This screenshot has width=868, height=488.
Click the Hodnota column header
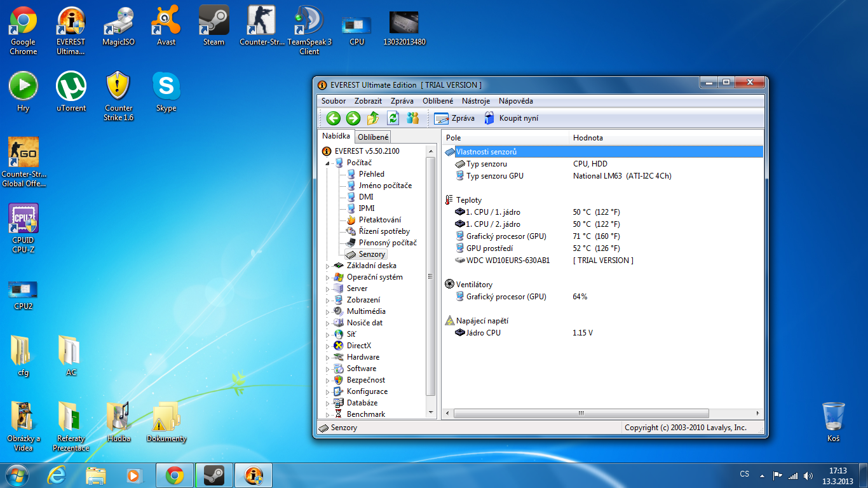click(666, 138)
